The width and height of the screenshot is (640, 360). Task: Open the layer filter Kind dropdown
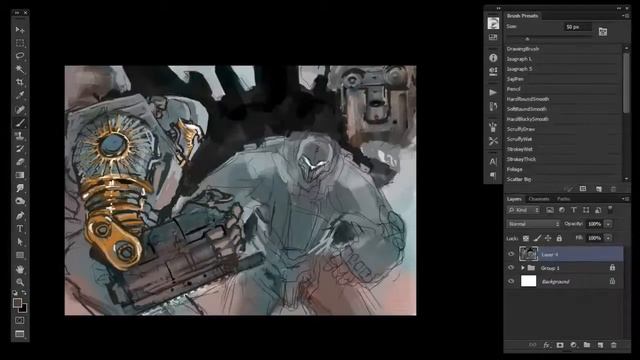(524, 210)
